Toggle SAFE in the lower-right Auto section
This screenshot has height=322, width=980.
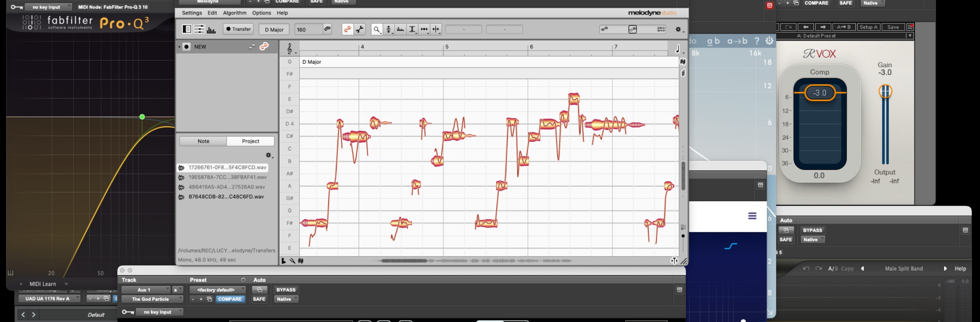tap(786, 240)
